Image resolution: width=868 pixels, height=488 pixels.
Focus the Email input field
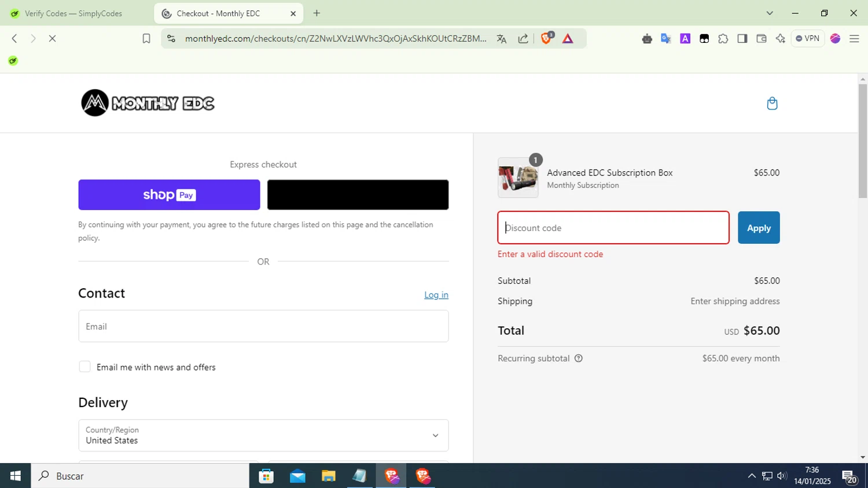click(263, 326)
